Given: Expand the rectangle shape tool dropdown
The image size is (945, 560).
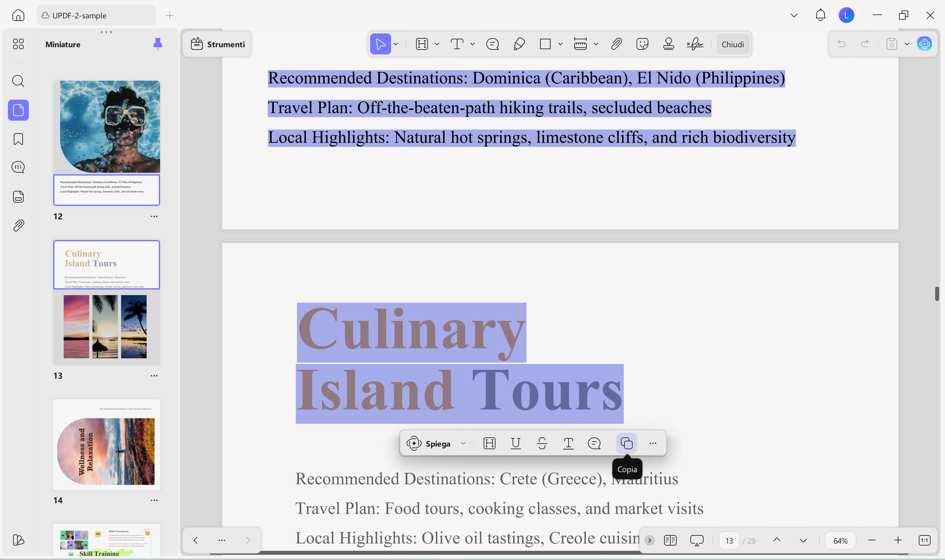Looking at the screenshot, I should pyautogui.click(x=560, y=44).
